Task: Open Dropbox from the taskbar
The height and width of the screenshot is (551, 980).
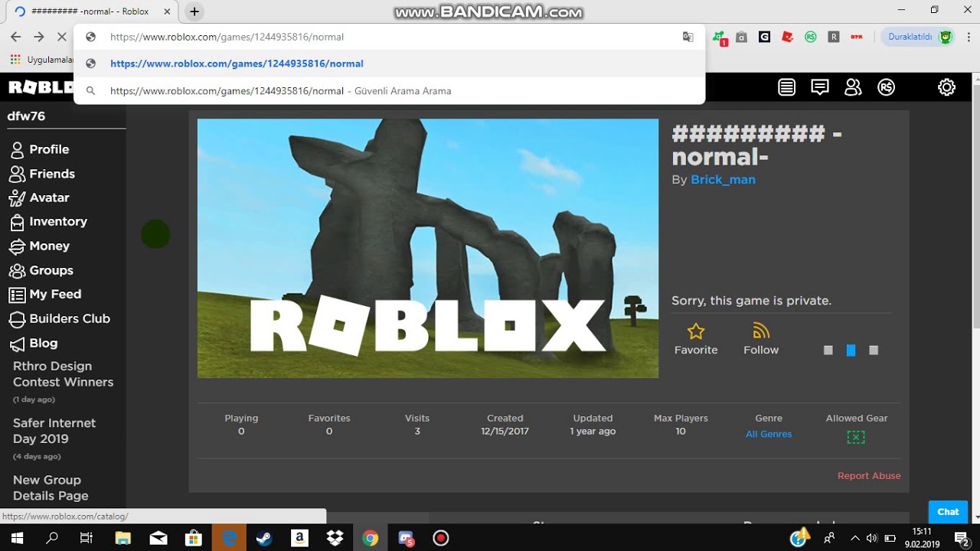Action: pos(335,538)
